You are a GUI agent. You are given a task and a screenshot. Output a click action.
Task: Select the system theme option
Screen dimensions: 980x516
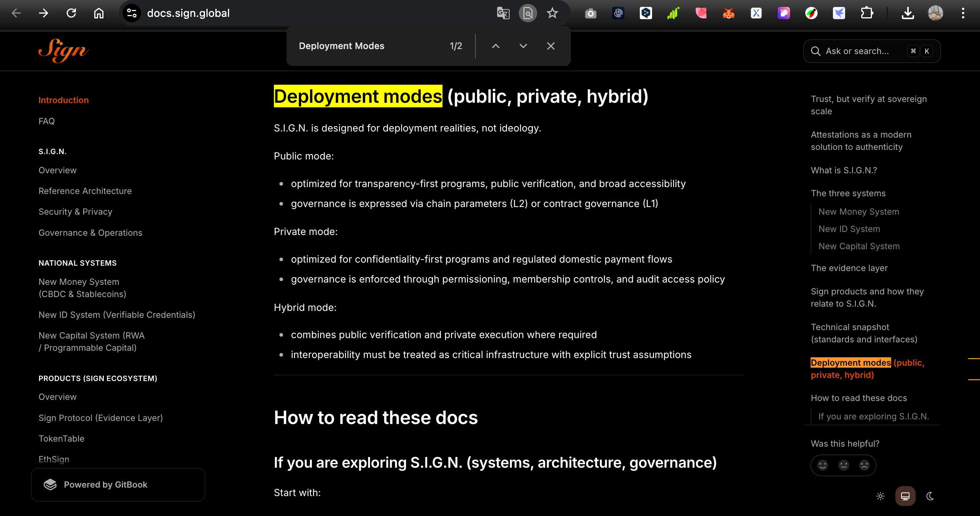click(x=905, y=496)
